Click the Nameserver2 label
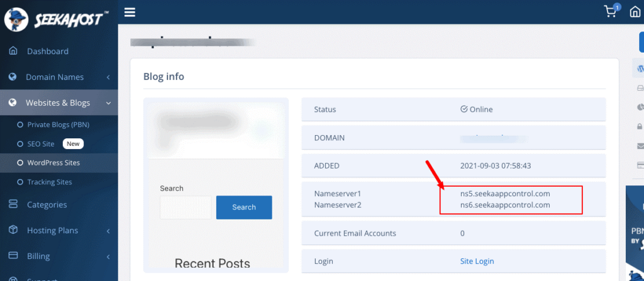Viewport: 644px width, 281px height. click(x=338, y=204)
